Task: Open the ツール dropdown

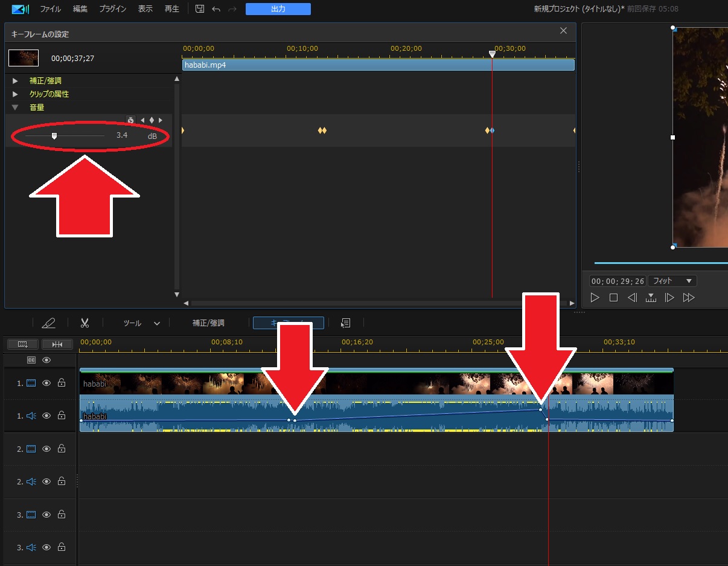Action: tap(141, 323)
